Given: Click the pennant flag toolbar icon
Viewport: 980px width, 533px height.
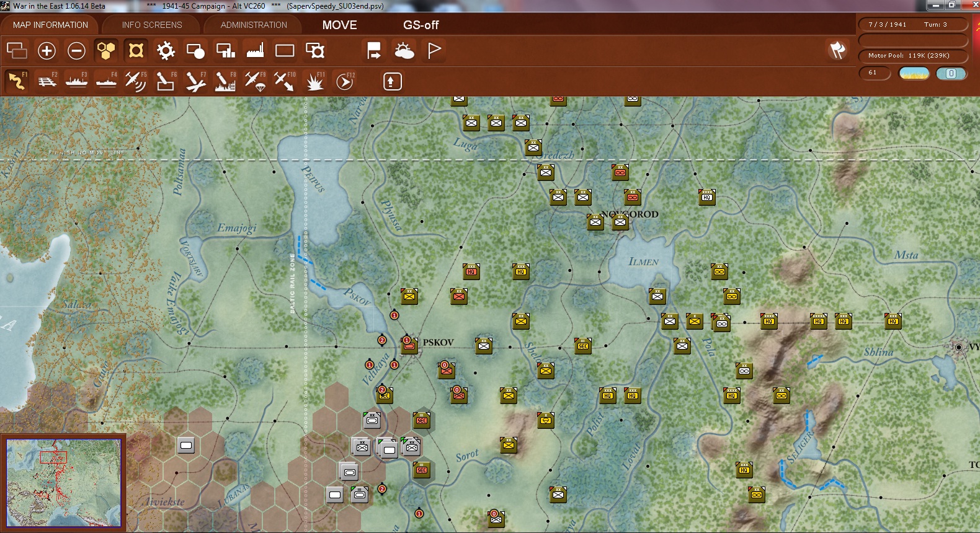Looking at the screenshot, I should coord(434,51).
